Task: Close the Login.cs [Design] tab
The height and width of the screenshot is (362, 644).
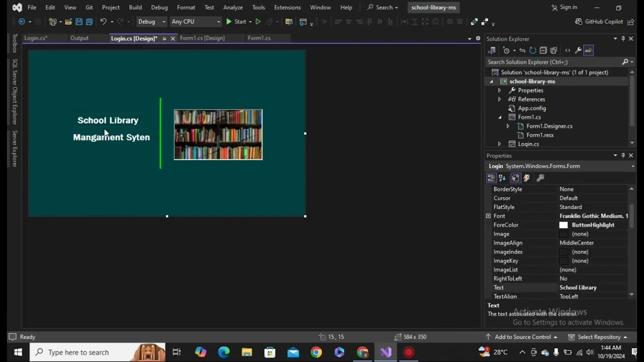Action: pos(173,38)
